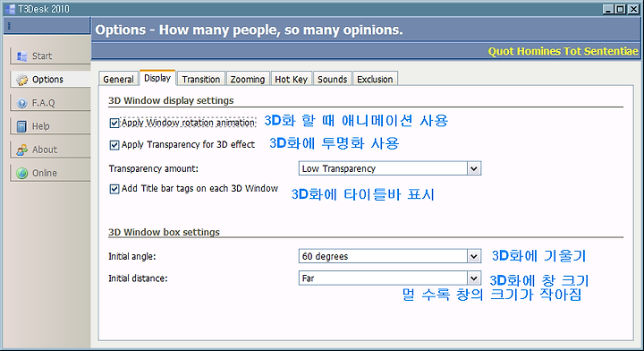This screenshot has height=351, width=644.
Task: Open the Hot Key tab
Action: coord(292,79)
